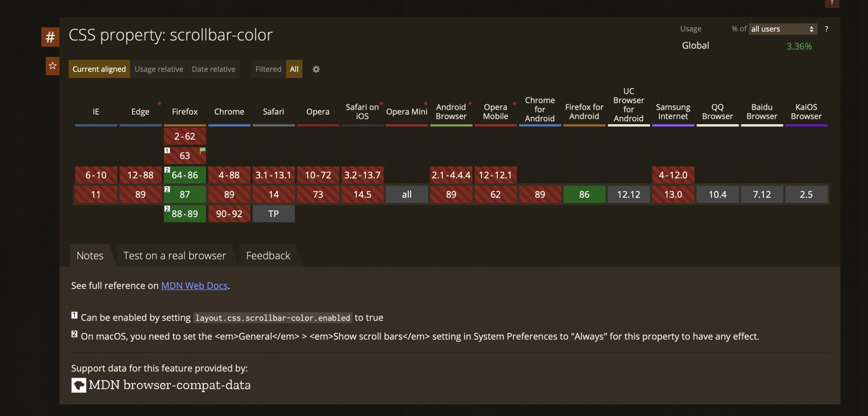The image size is (868, 416).
Task: Select Opera Mini all cell
Action: click(407, 195)
